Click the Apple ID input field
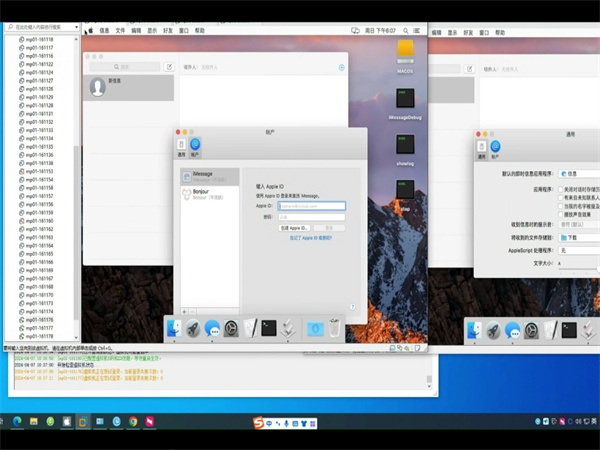Screen dimensions: 600x450 pos(310,205)
